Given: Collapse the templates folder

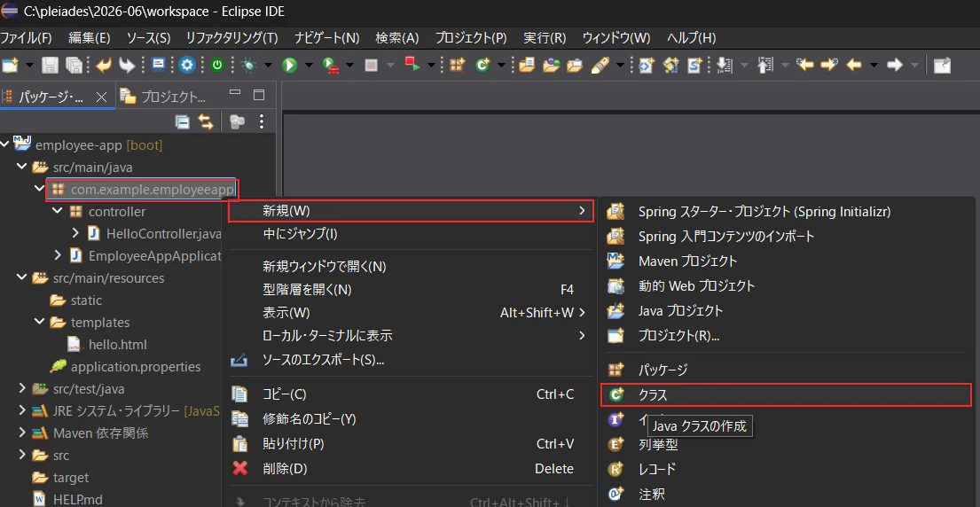Looking at the screenshot, I should (39, 322).
